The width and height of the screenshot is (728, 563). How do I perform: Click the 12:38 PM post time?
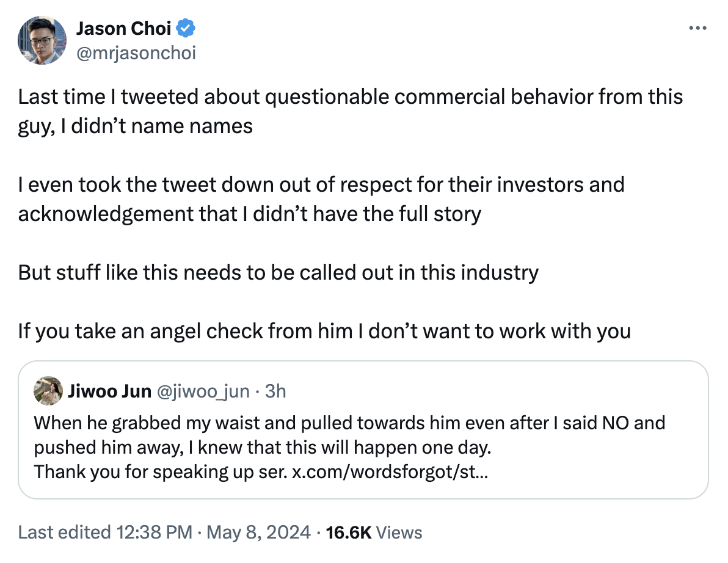(x=153, y=532)
